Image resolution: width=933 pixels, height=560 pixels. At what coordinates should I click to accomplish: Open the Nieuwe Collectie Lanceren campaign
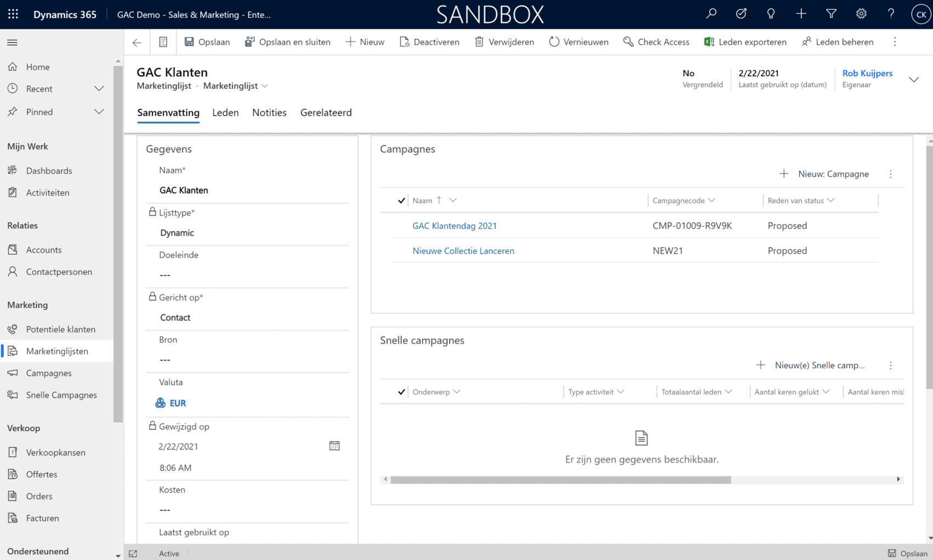tap(463, 251)
